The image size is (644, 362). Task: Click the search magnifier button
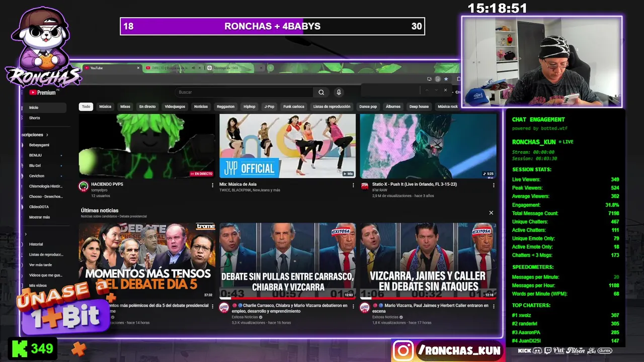pos(321,92)
